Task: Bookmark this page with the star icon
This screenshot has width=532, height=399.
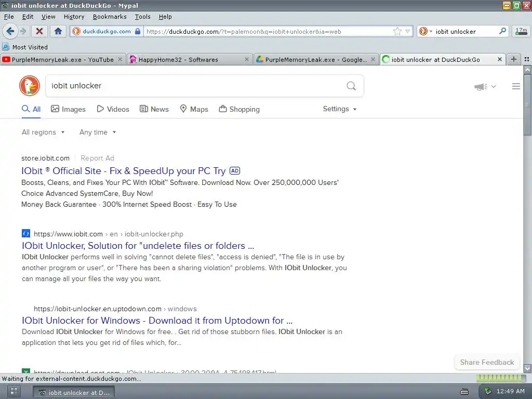Action: click(x=397, y=32)
